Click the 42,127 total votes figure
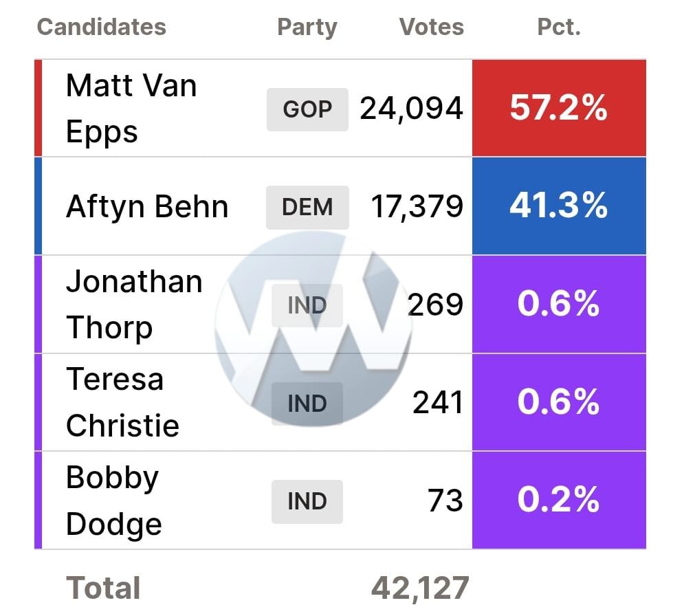Image resolution: width=673 pixels, height=616 pixels. pos(419,588)
